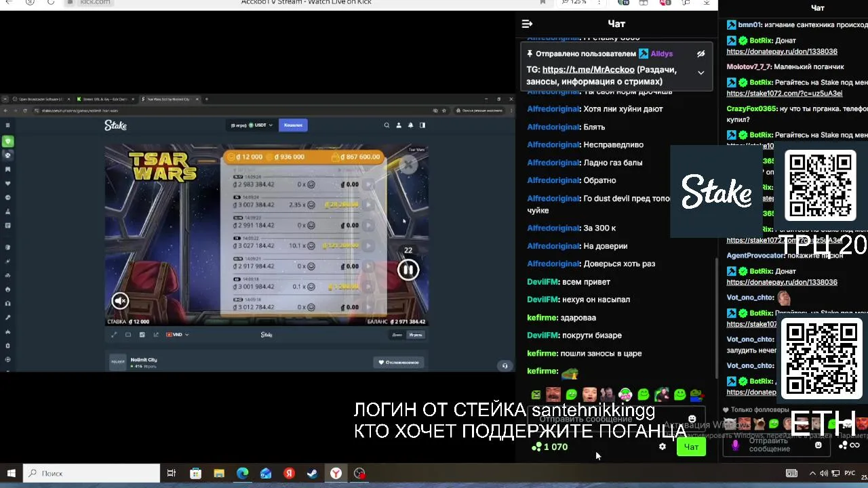Open the Stake sidebar hamburger menu
The height and width of the screenshot is (488, 868).
point(7,125)
